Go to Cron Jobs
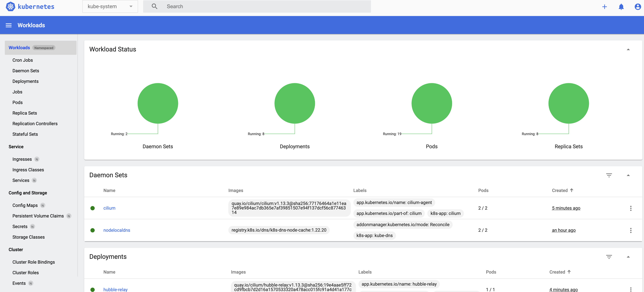The image size is (644, 292). (x=23, y=60)
